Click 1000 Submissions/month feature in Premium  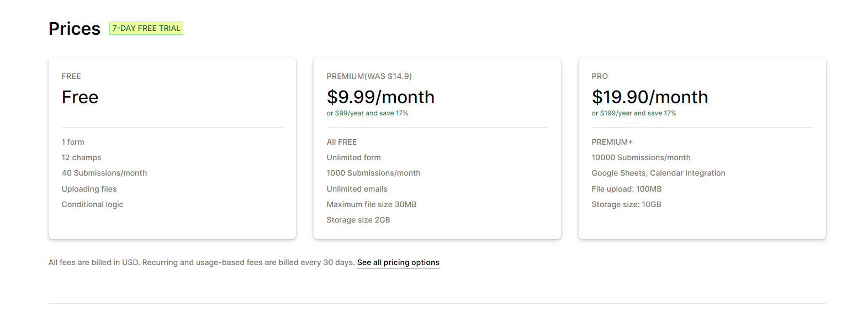[374, 173]
